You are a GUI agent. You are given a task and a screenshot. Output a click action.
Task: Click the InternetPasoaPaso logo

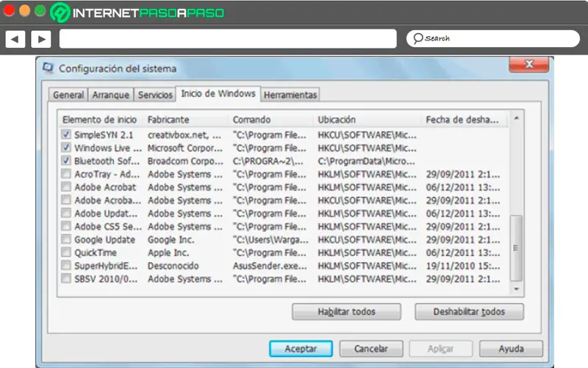(137, 13)
